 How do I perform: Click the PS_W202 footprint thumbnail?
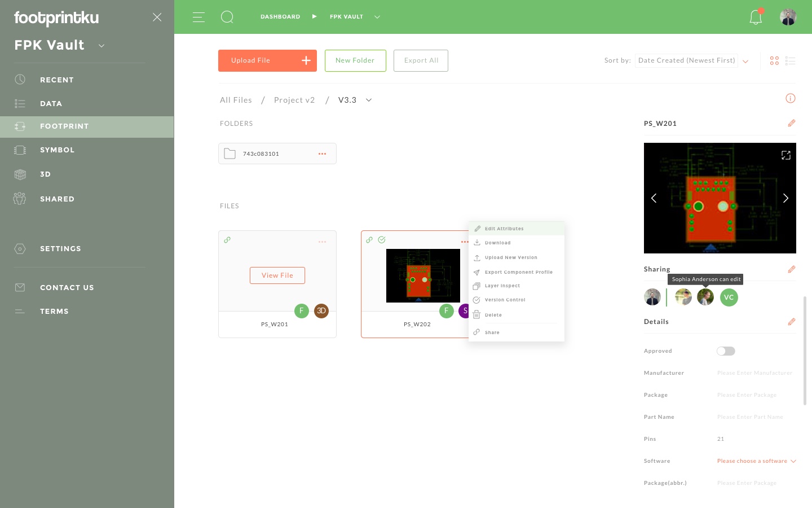(423, 275)
